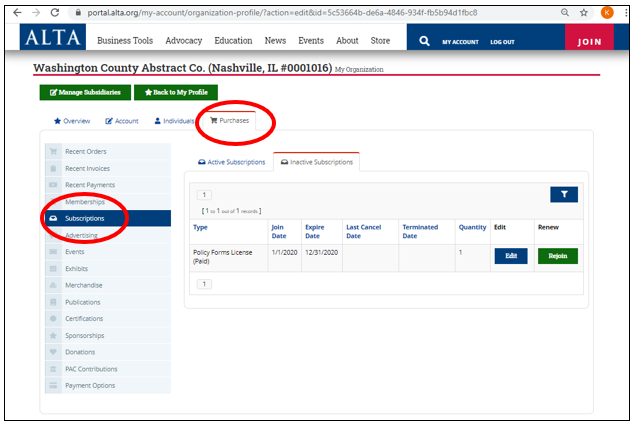Viewport: 634px width, 427px height.
Task: Click the icon beside Exhibits
Action: coord(53,268)
